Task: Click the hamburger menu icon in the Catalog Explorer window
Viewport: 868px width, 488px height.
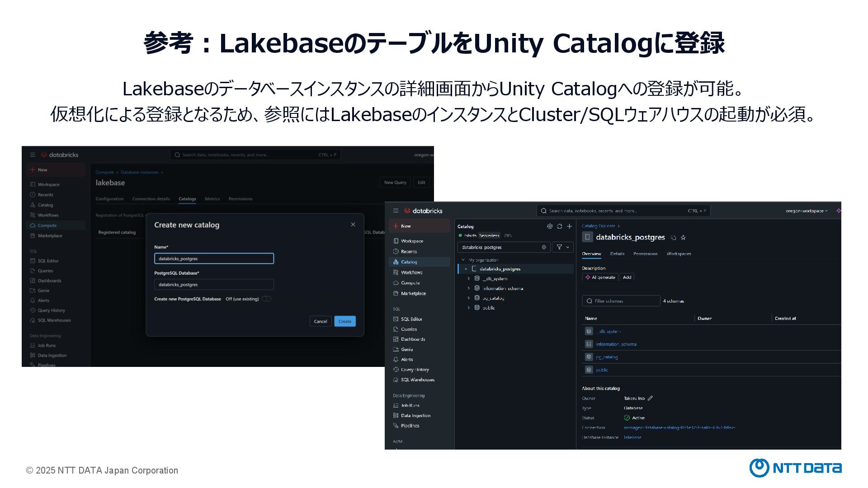Action: click(x=396, y=211)
